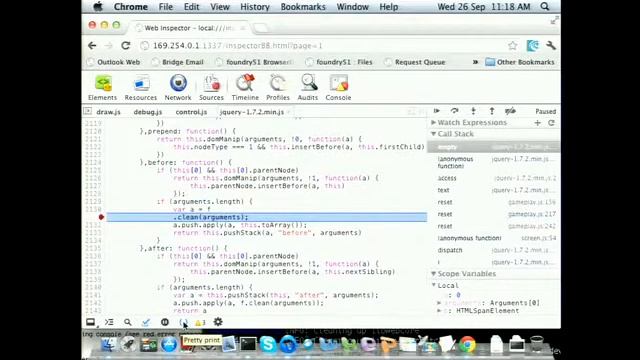Open Chrome View menu
Screen dimensions: 640x360
(x=220, y=7)
